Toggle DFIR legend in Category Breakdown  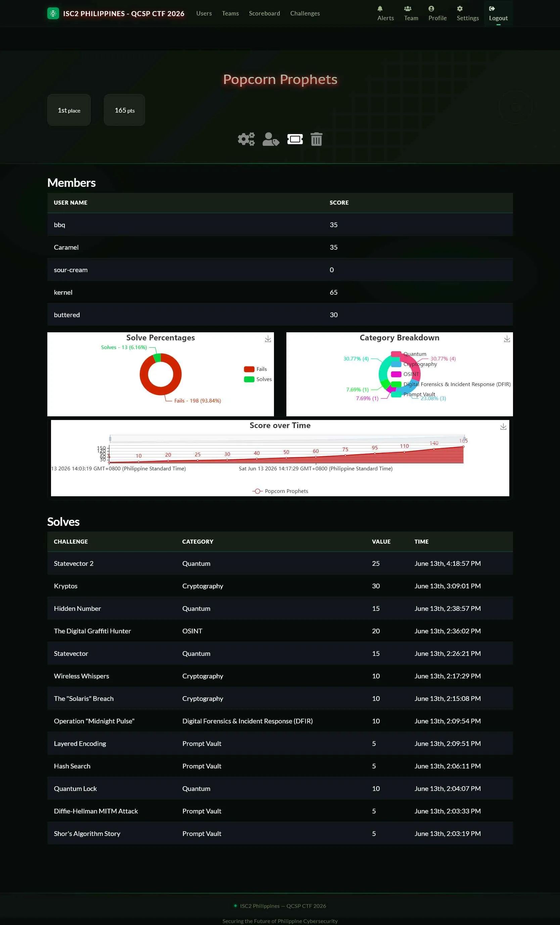point(451,384)
